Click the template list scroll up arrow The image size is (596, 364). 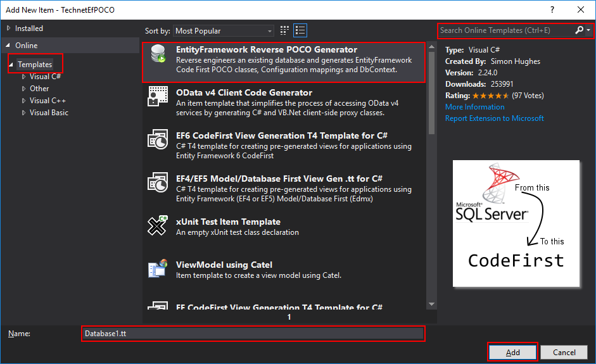pos(431,47)
